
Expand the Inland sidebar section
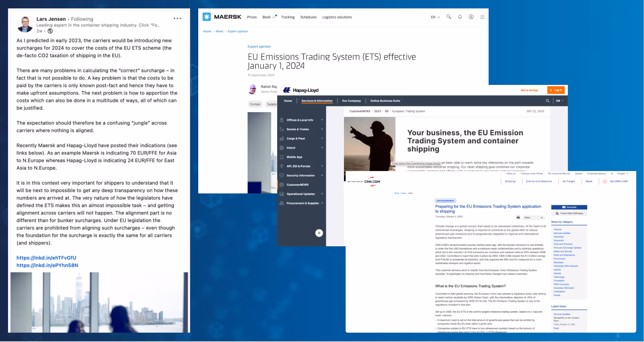(302, 148)
